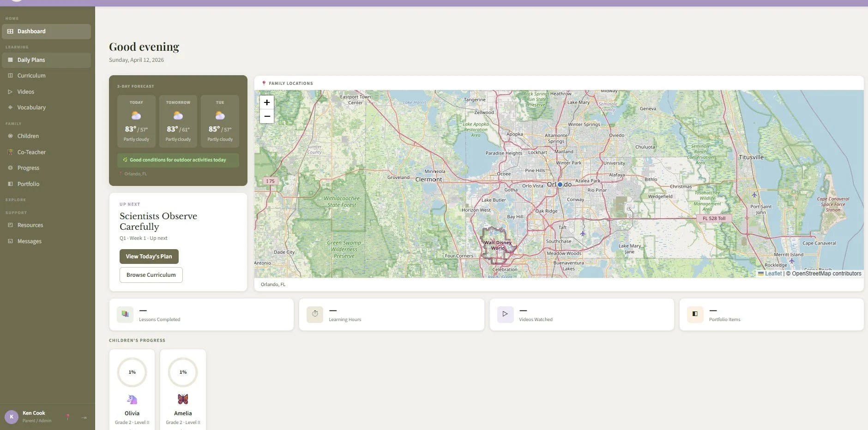Click the Clermont label on the map

(428, 179)
